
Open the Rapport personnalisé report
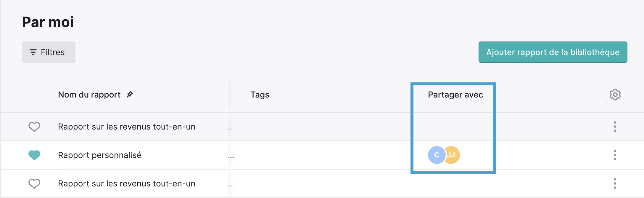pyautogui.click(x=99, y=155)
